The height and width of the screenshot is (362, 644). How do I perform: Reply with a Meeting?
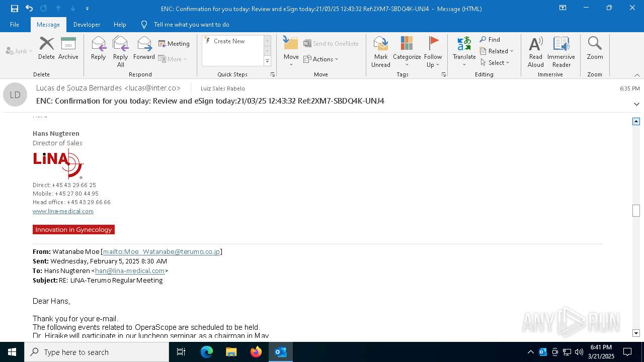174,44
